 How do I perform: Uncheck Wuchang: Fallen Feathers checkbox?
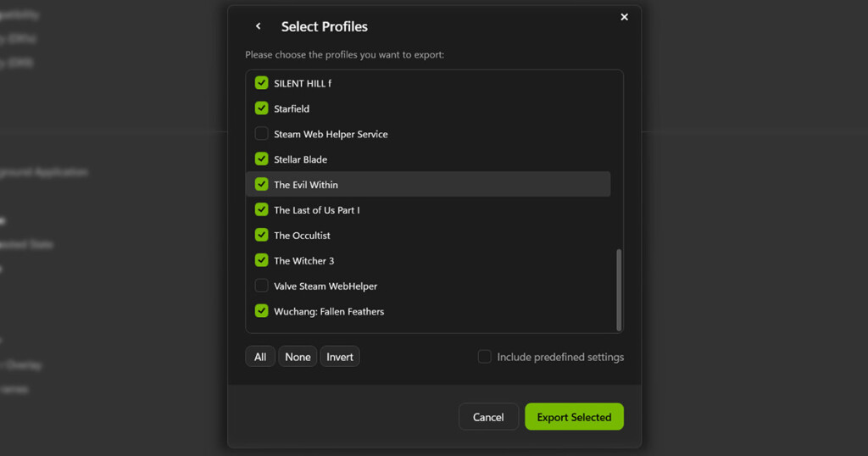click(x=261, y=311)
